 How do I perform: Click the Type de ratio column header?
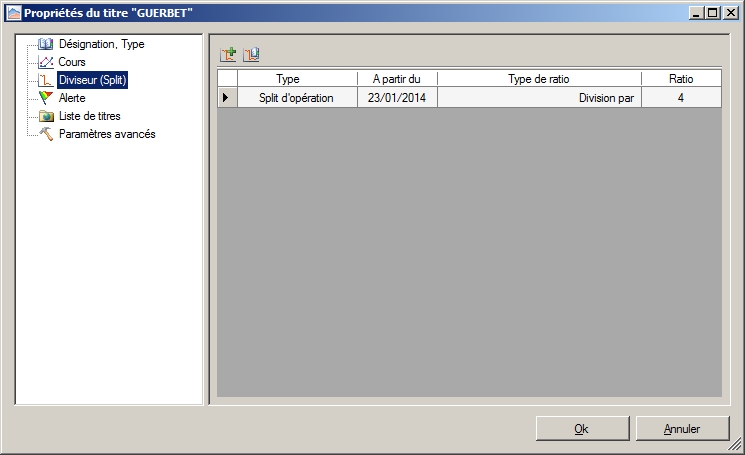(x=539, y=78)
